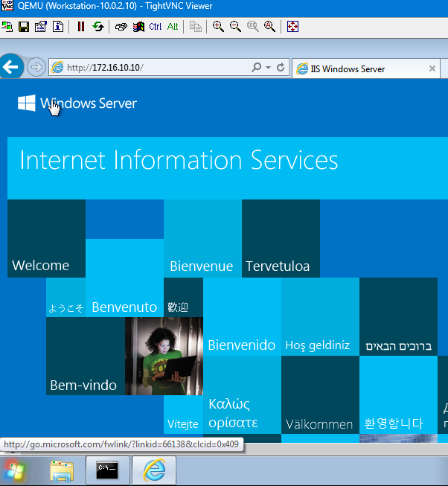The width and height of the screenshot is (448, 486).
Task: Expand the address bar dropdown arrow
Action: pos(268,68)
